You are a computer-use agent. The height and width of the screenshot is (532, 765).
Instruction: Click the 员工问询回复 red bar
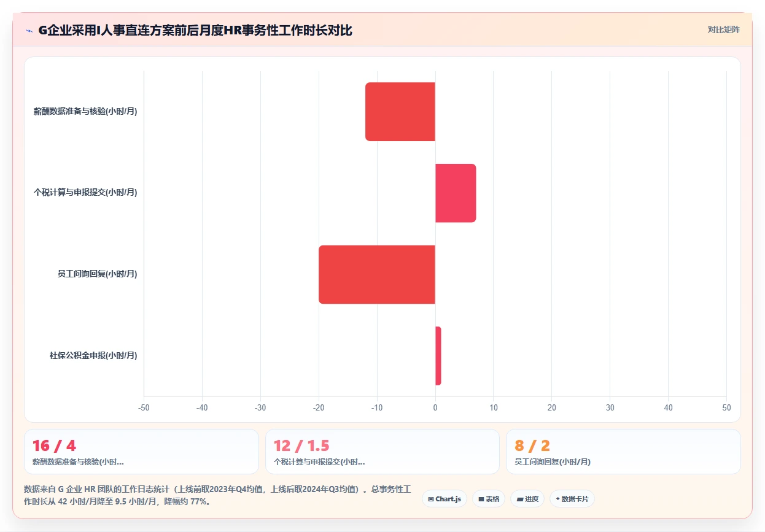(377, 274)
